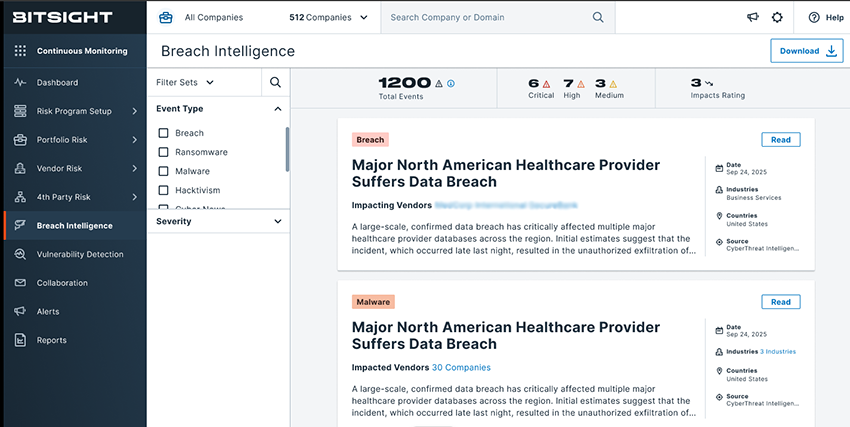This screenshot has height=427, width=850.
Task: Click the Collaboration envelope icon
Action: click(20, 283)
